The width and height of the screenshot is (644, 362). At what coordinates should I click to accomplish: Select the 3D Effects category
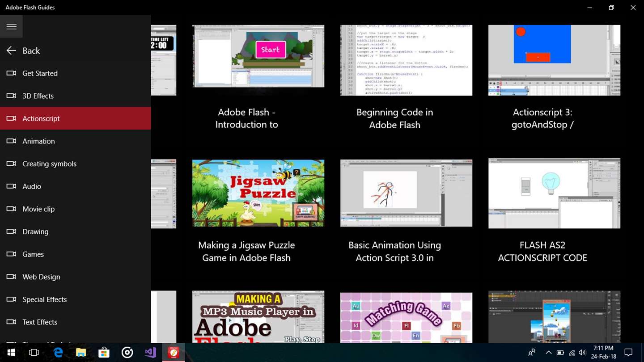pyautogui.click(x=76, y=96)
